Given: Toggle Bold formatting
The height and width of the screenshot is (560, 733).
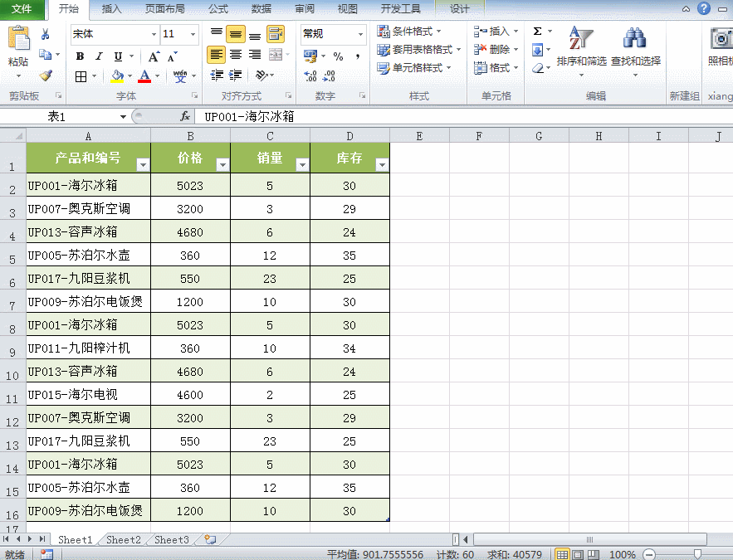Looking at the screenshot, I should [x=80, y=56].
